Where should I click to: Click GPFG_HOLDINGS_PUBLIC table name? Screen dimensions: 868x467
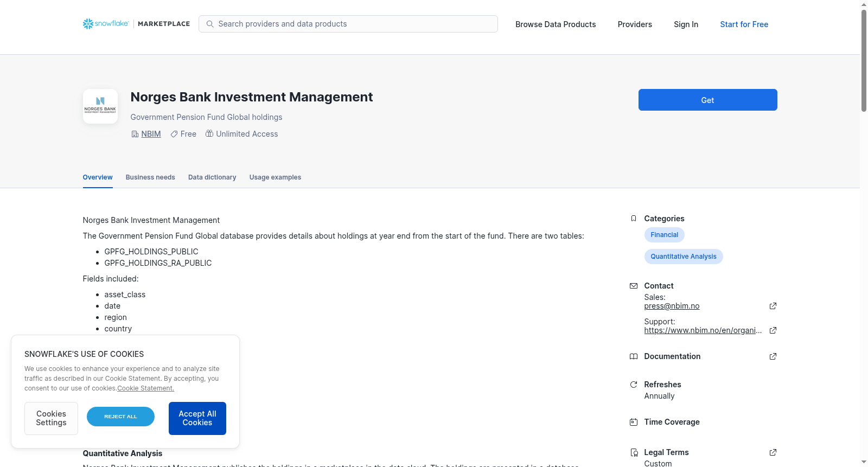click(x=151, y=252)
